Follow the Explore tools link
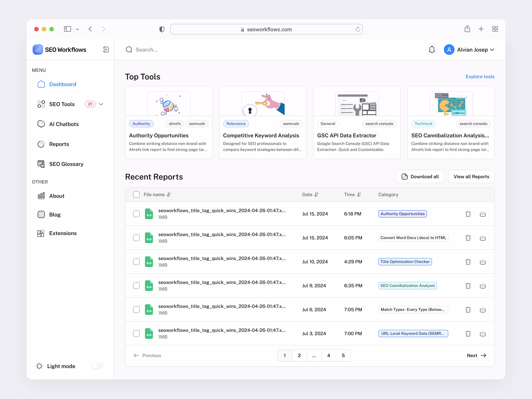 click(x=480, y=76)
